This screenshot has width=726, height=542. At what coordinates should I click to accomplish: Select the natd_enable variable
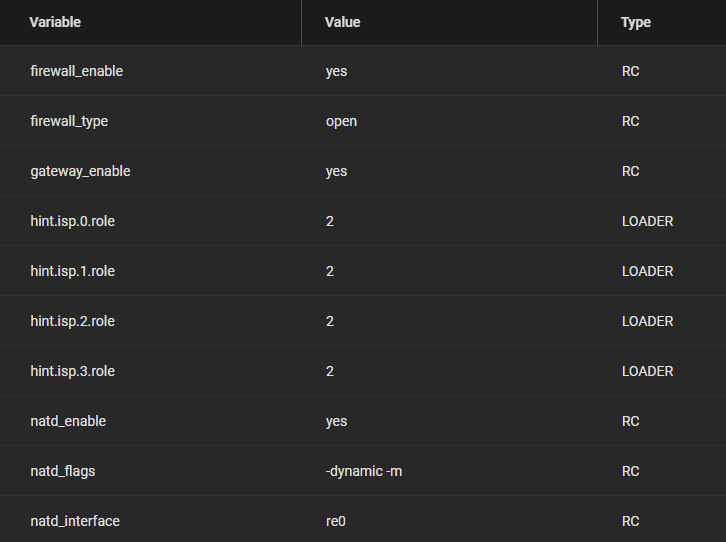[x=68, y=421]
